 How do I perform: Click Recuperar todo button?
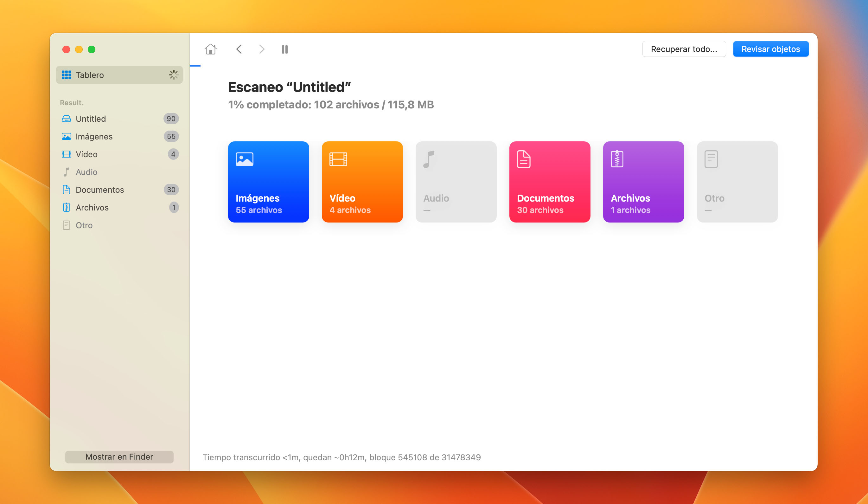pos(684,49)
